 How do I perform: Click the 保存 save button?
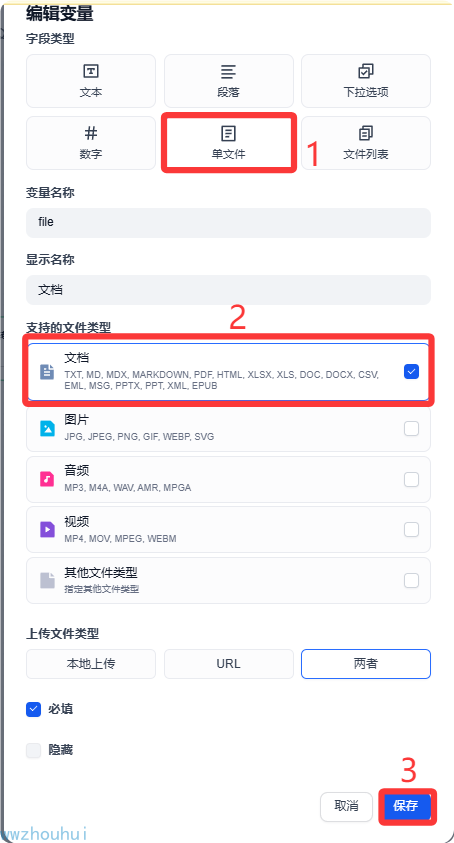[x=407, y=806]
